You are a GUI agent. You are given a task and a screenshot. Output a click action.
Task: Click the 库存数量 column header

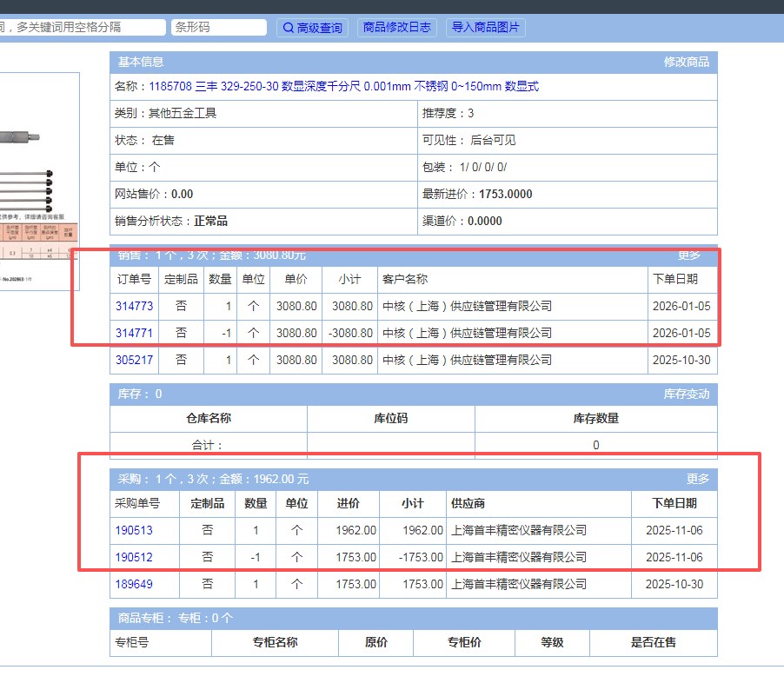coord(595,418)
